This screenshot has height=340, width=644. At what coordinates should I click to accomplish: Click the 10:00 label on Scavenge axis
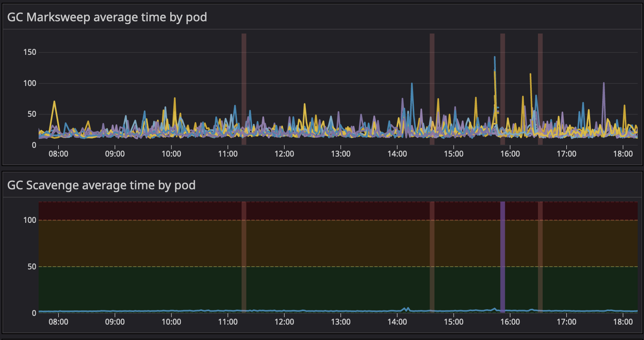coord(171,322)
